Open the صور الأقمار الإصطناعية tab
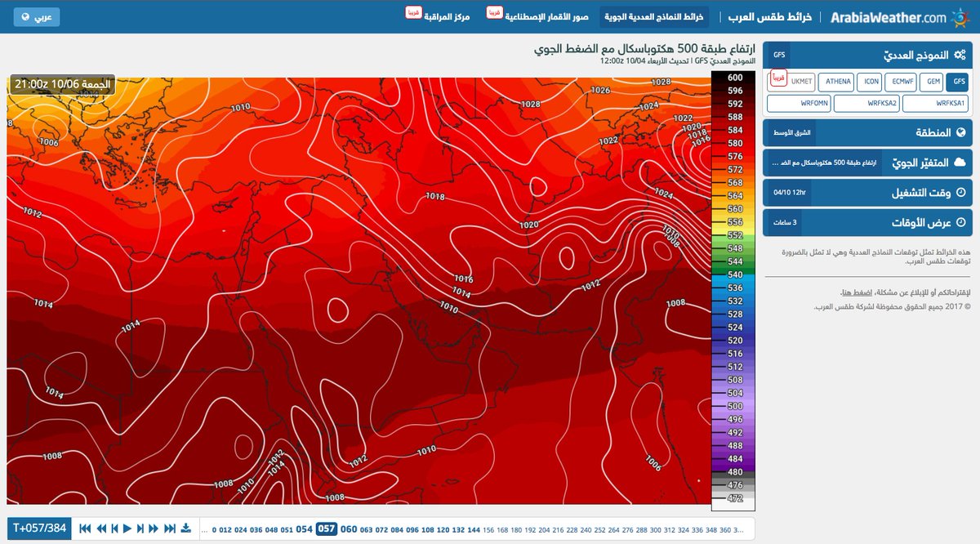 (548, 17)
